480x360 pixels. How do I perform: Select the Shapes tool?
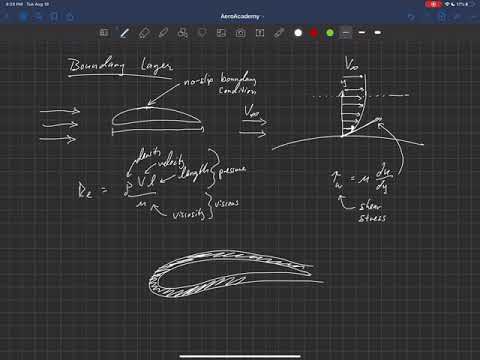[x=183, y=33]
